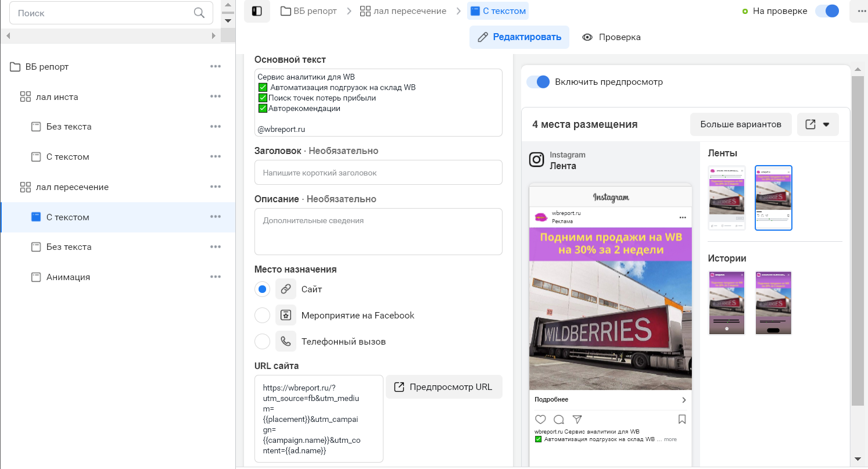Select the second Истории placement thumbnail
This screenshot has height=469, width=868.
(x=773, y=303)
